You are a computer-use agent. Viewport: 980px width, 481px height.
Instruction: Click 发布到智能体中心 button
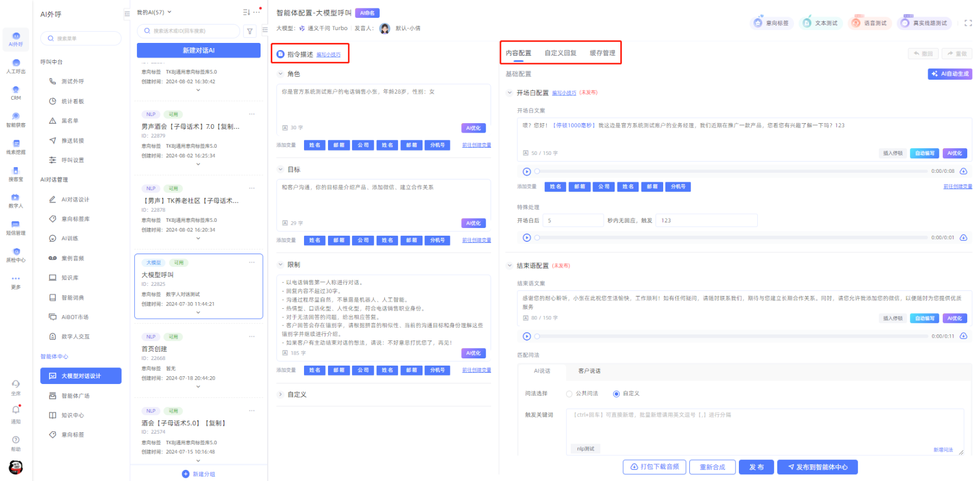point(817,467)
